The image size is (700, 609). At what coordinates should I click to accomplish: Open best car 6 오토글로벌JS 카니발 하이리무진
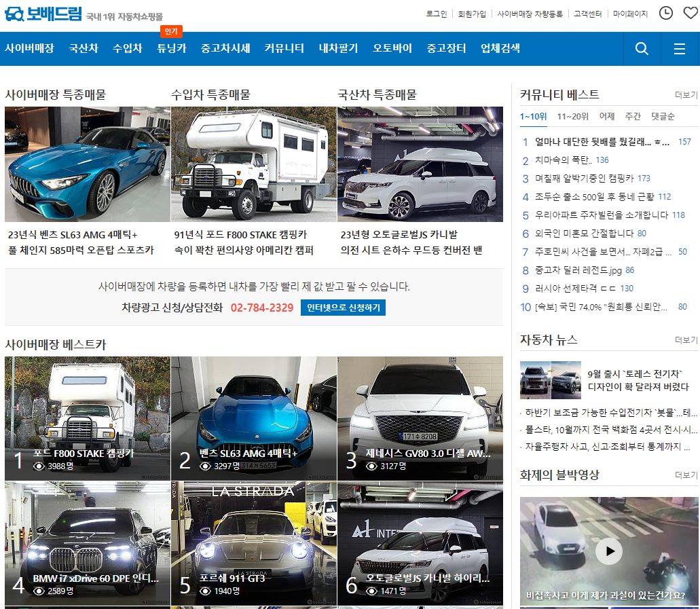tap(420, 543)
